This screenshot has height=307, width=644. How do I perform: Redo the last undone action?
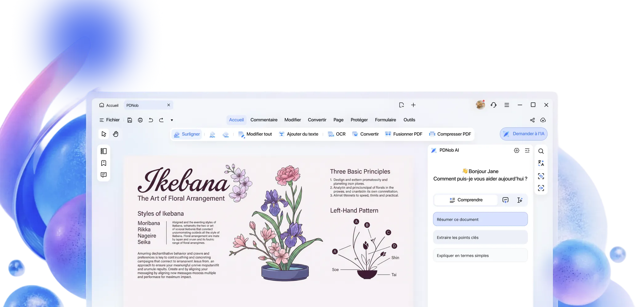tap(161, 120)
